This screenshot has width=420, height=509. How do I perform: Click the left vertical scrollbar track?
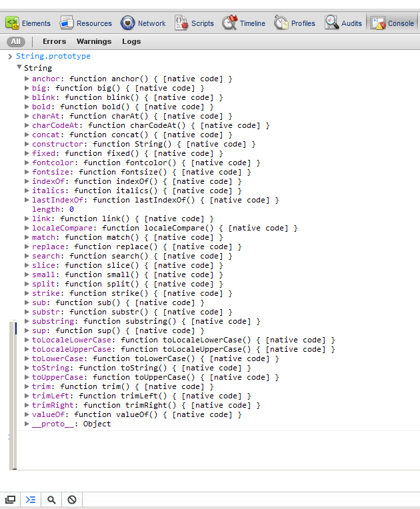click(12, 394)
